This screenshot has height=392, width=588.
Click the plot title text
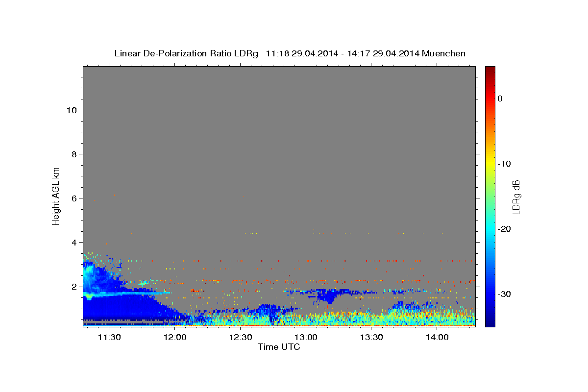pos(290,53)
